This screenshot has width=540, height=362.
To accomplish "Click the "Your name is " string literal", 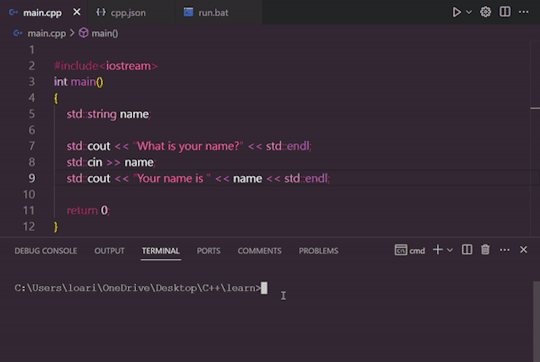I will pos(172,178).
